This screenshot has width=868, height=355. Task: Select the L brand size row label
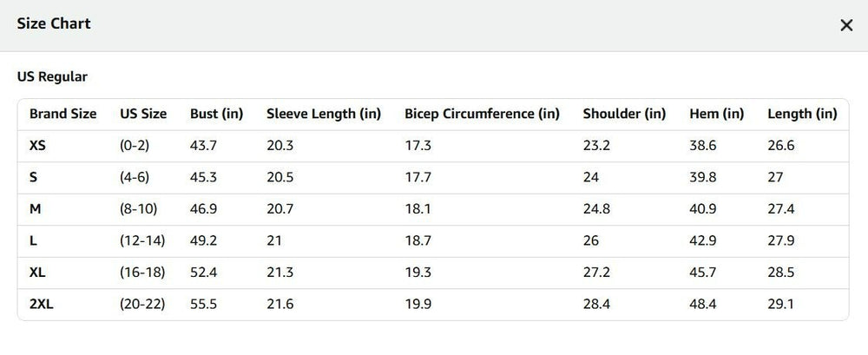coord(33,240)
